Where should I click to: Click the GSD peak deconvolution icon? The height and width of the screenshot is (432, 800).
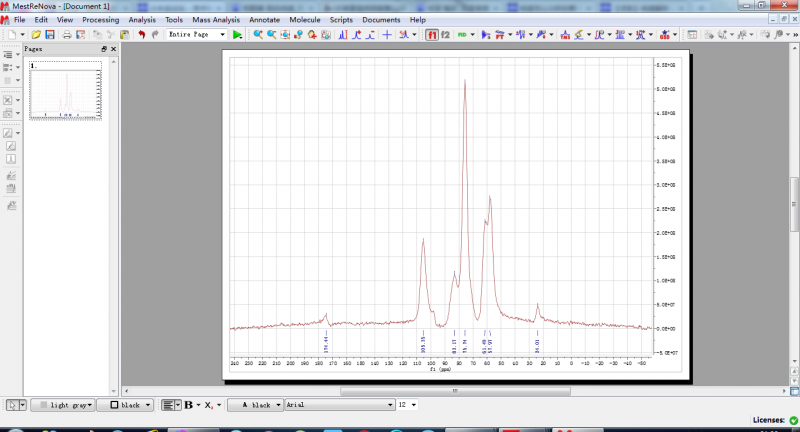coord(665,35)
